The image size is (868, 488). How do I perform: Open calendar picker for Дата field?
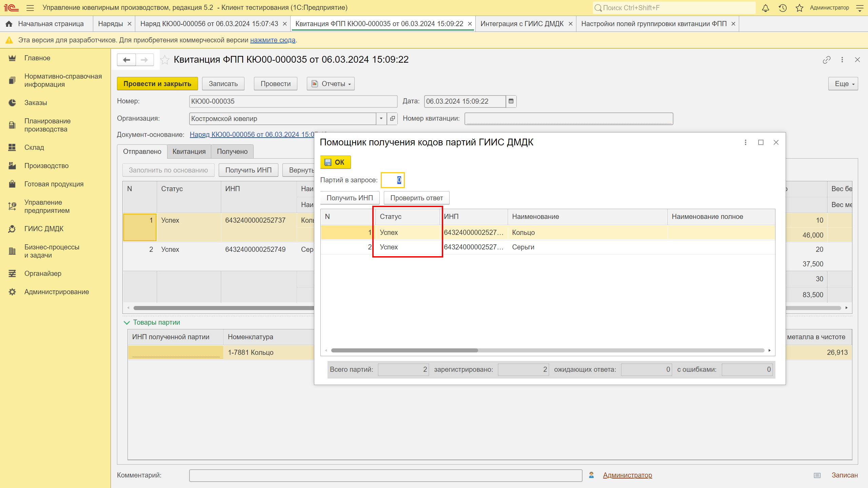[511, 101]
